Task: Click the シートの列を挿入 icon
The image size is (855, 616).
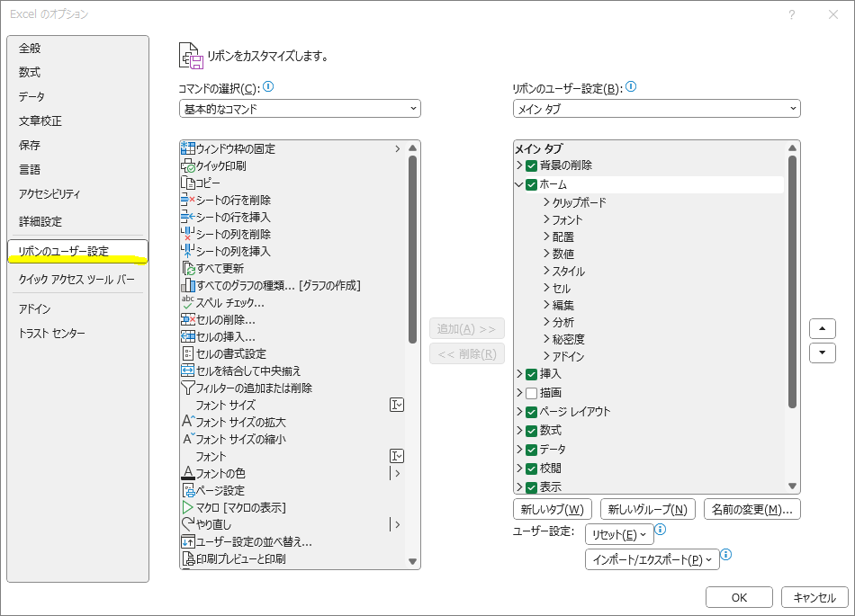Action: [x=187, y=251]
